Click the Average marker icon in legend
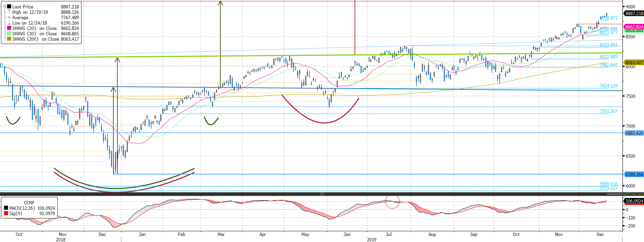Screen dimensions: 644x242 click(9, 17)
